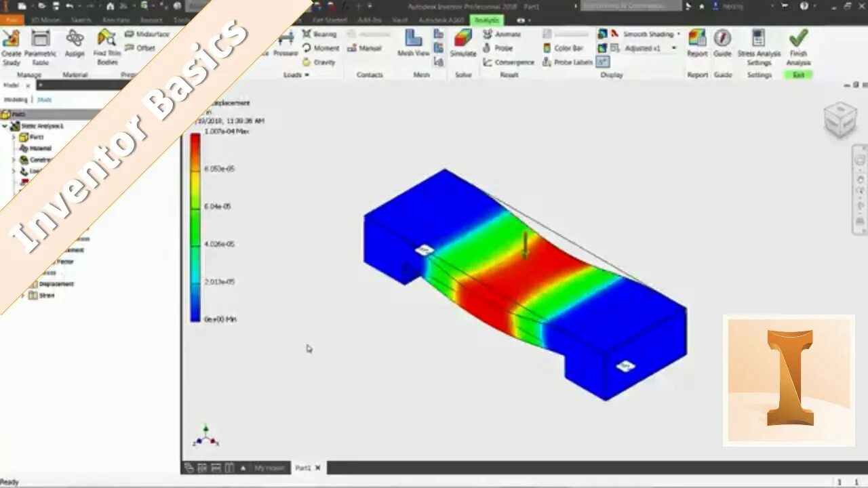The height and width of the screenshot is (488, 868).
Task: Open the stress analysis Guide
Action: click(723, 43)
